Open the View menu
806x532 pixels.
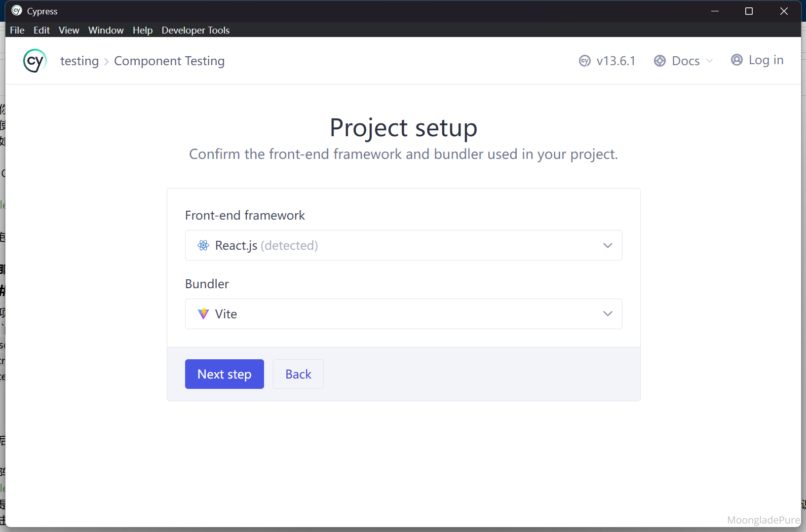coord(69,30)
